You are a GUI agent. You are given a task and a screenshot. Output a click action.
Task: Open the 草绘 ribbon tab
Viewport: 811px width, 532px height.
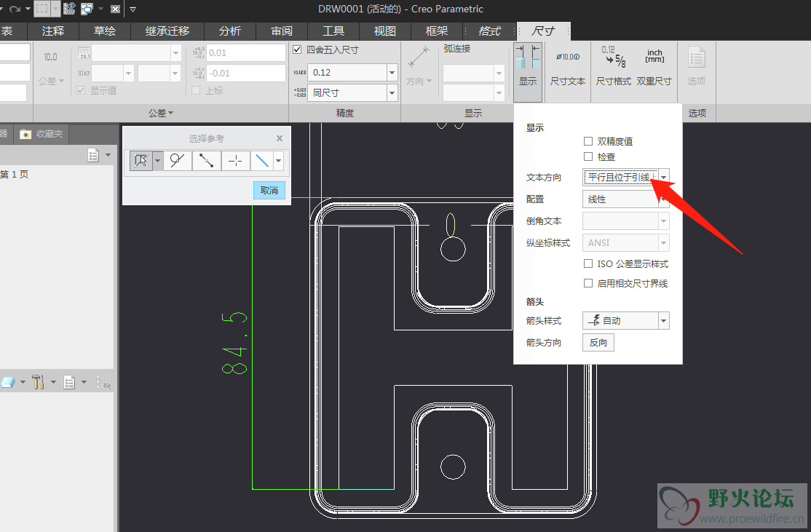pos(105,31)
